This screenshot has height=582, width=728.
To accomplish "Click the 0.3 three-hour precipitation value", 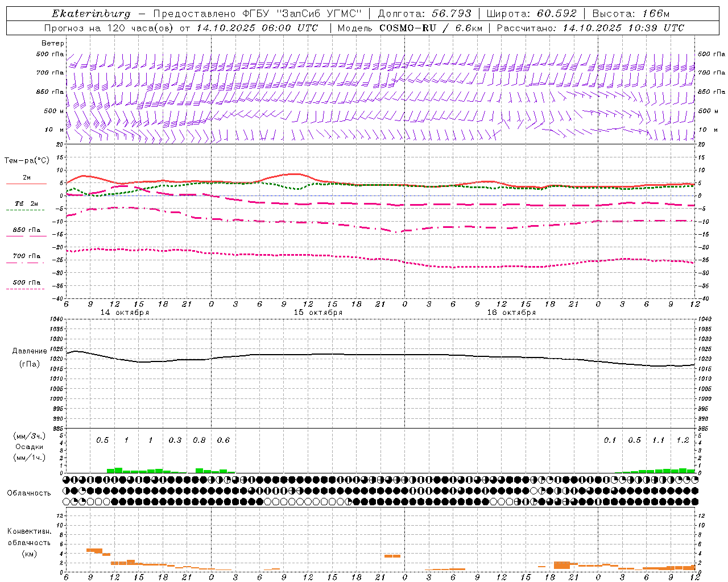I will [x=175, y=440].
